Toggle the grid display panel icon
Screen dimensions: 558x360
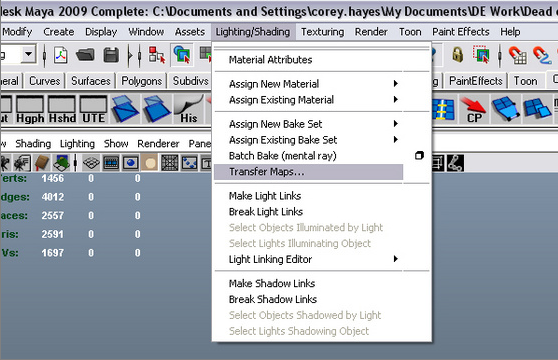coord(91,163)
